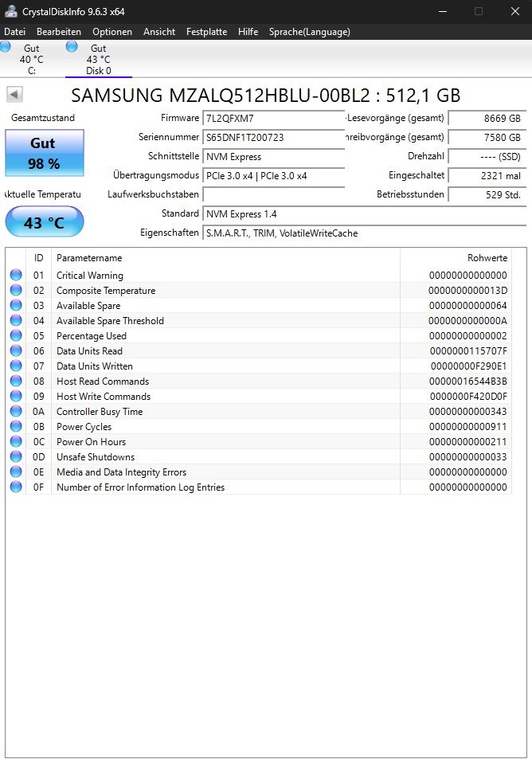The height and width of the screenshot is (763, 532).
Task: Select the Percentage Used parameter name
Action: click(91, 336)
